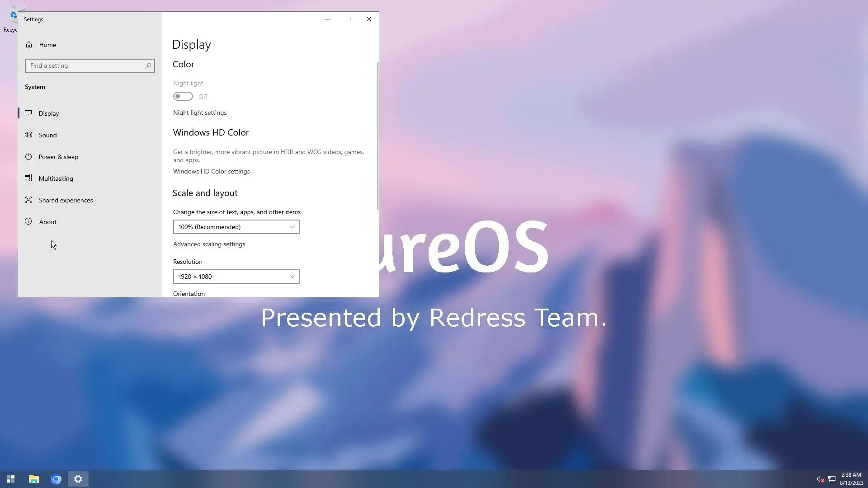Expand the Resolution 1920 × 1080 dropdown
This screenshot has width=868, height=488.
[x=236, y=277]
